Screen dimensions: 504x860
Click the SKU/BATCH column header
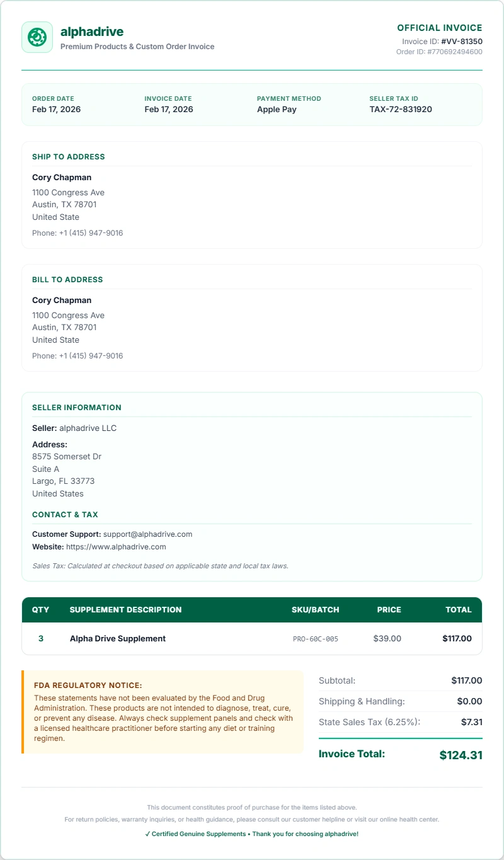(x=316, y=610)
